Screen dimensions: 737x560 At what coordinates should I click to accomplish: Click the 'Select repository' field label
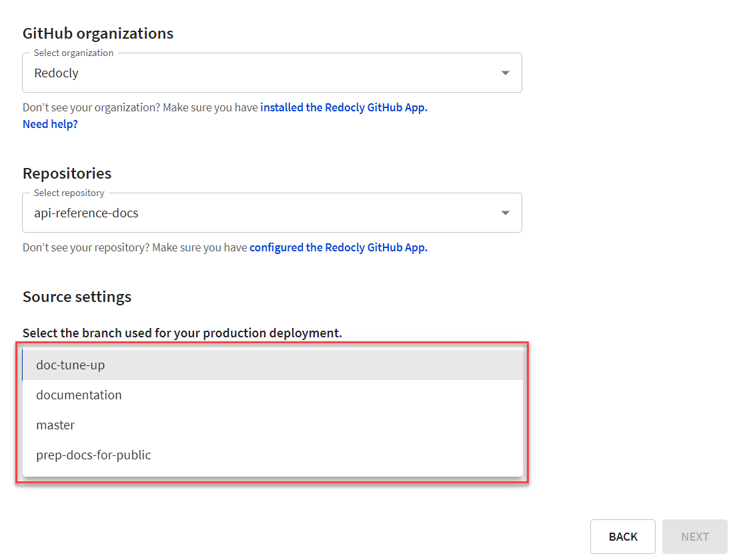point(69,193)
